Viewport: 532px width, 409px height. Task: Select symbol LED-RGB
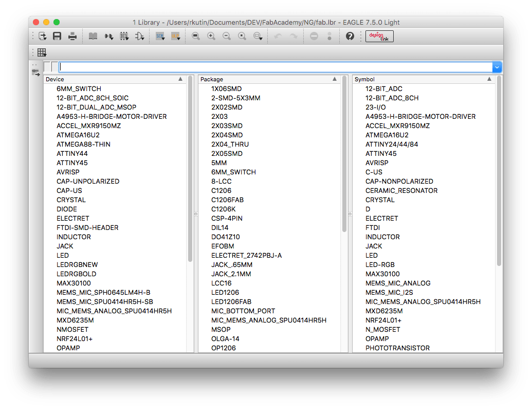coord(380,264)
